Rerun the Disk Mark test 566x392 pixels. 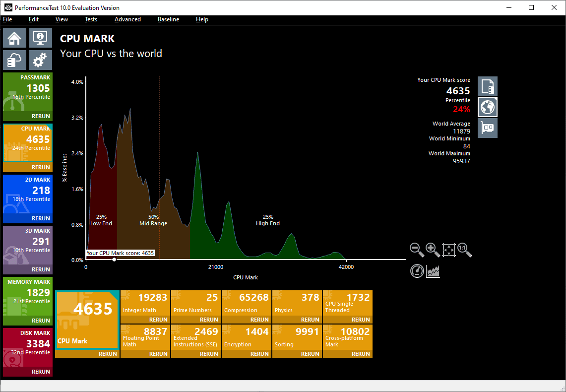point(28,372)
